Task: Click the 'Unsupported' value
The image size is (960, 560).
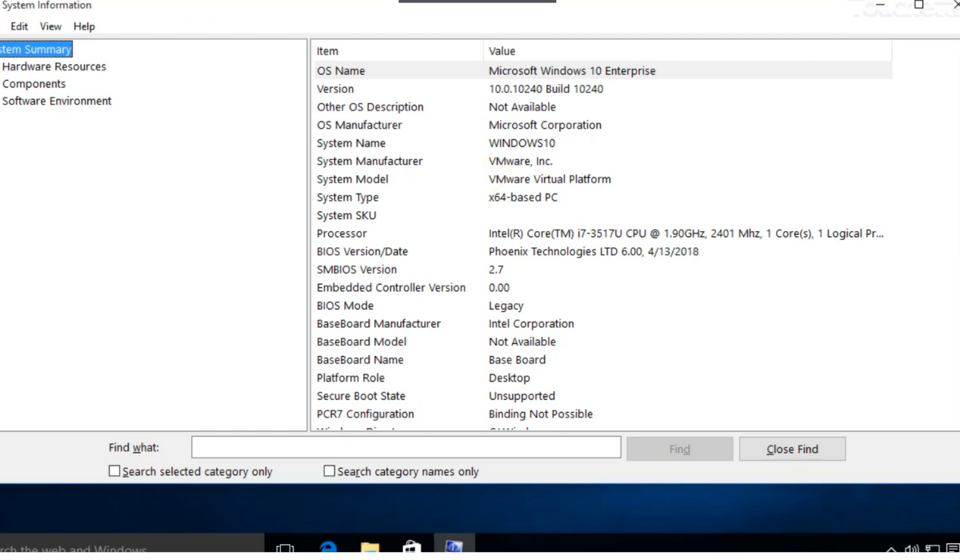Action: point(522,396)
